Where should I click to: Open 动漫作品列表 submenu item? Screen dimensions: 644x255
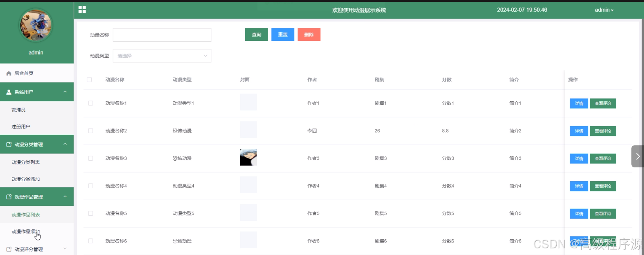point(37,215)
